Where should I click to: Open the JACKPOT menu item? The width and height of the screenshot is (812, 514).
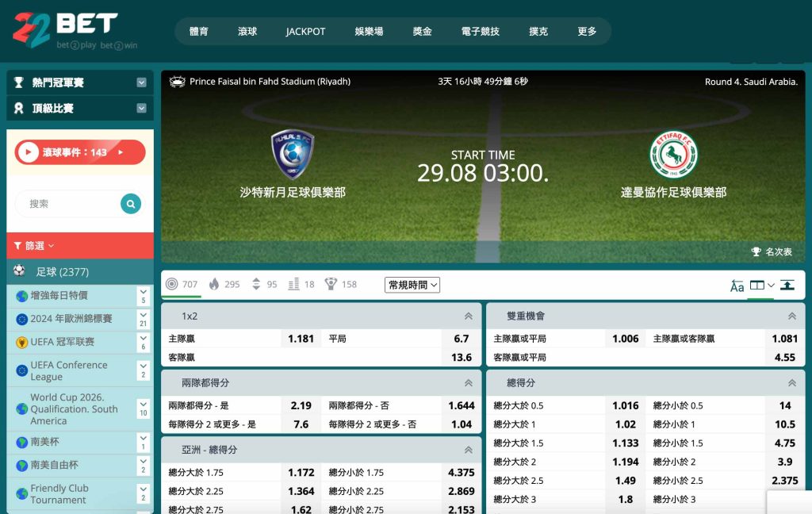coord(305,32)
